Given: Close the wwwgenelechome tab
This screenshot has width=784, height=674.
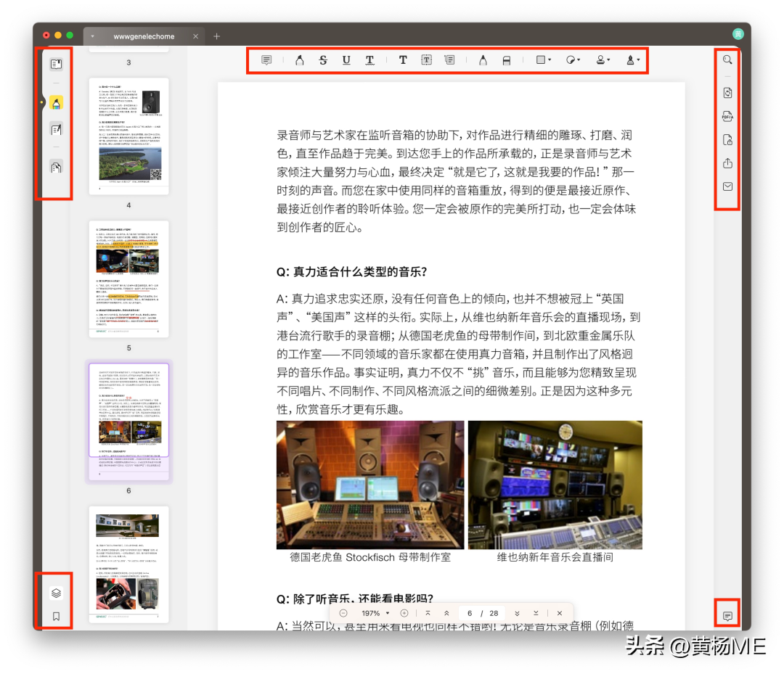Looking at the screenshot, I should click(x=195, y=36).
